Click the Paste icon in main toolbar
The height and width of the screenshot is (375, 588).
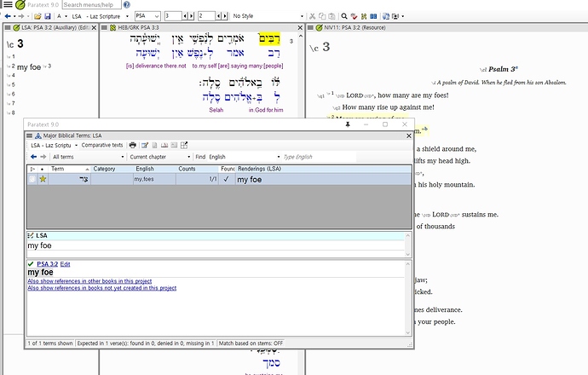(331, 16)
